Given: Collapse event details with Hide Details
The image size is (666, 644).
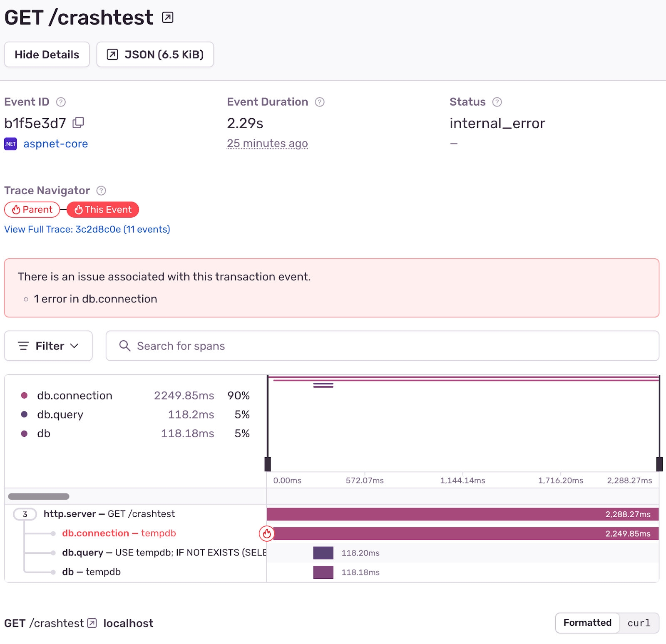Looking at the screenshot, I should tap(47, 54).
